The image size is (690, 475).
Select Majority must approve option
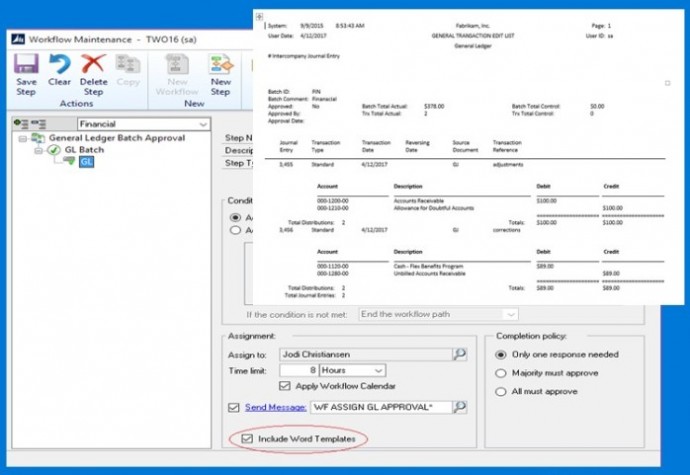click(500, 373)
